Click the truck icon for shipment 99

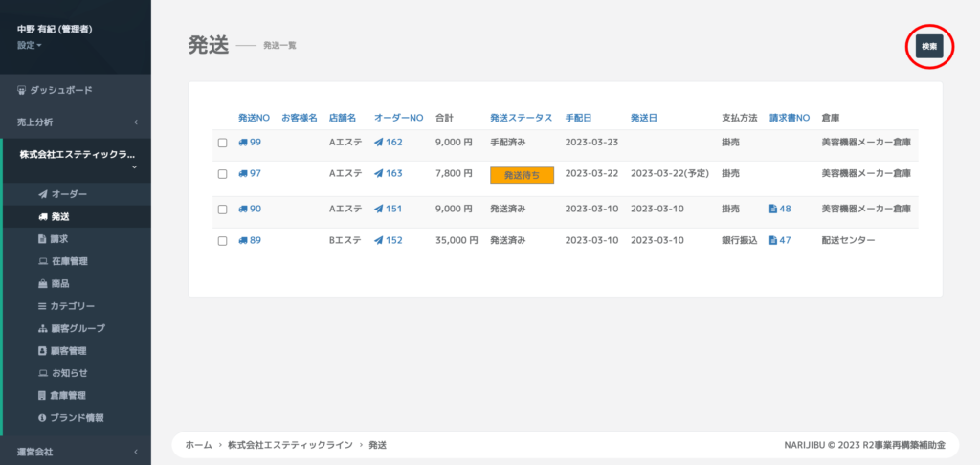[243, 143]
